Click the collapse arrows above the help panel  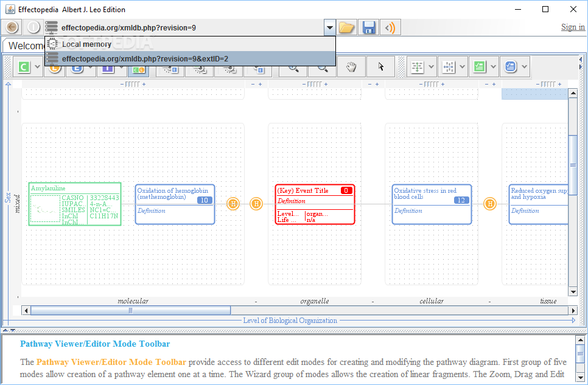pyautogui.click(x=9, y=330)
